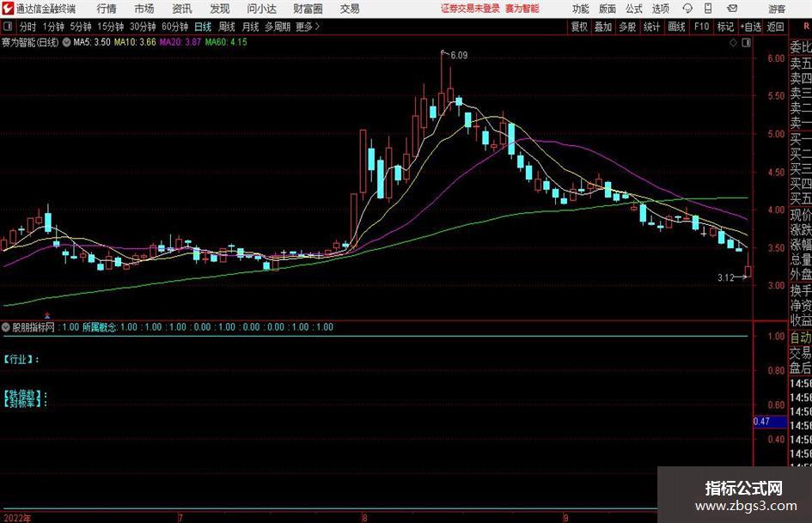The image size is (812, 523).
Task: Open the F10 company info
Action: pyautogui.click(x=701, y=27)
